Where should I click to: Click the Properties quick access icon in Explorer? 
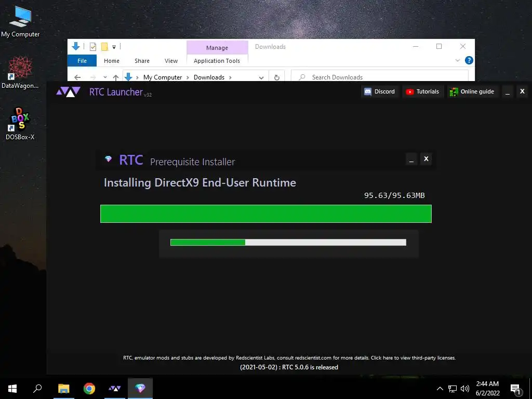pos(93,46)
